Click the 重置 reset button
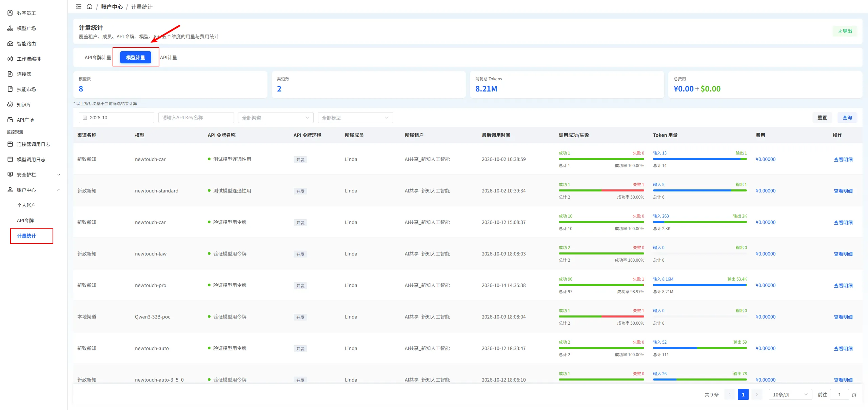 [822, 118]
